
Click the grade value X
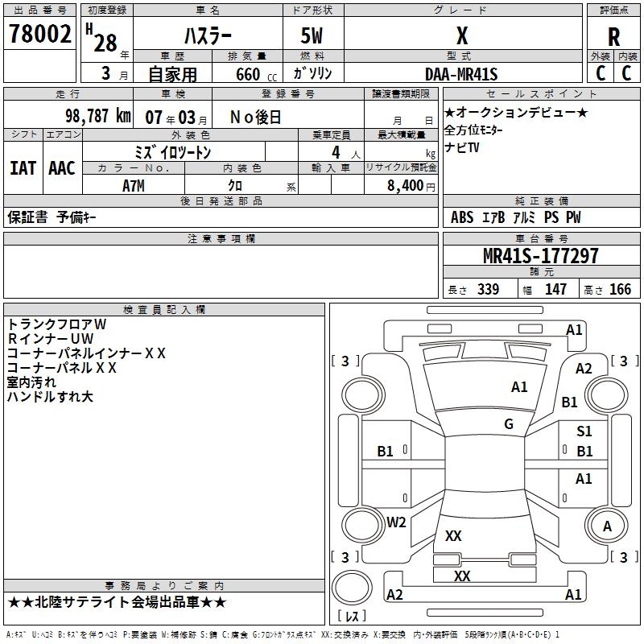tap(462, 35)
